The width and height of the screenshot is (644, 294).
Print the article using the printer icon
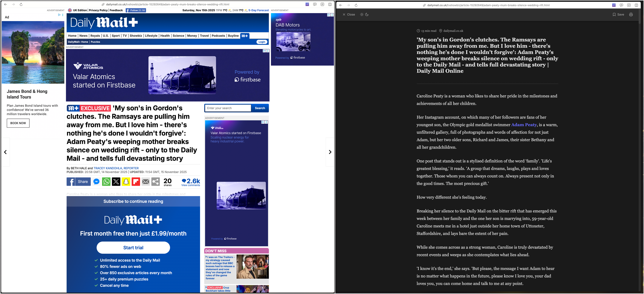pos(631,15)
